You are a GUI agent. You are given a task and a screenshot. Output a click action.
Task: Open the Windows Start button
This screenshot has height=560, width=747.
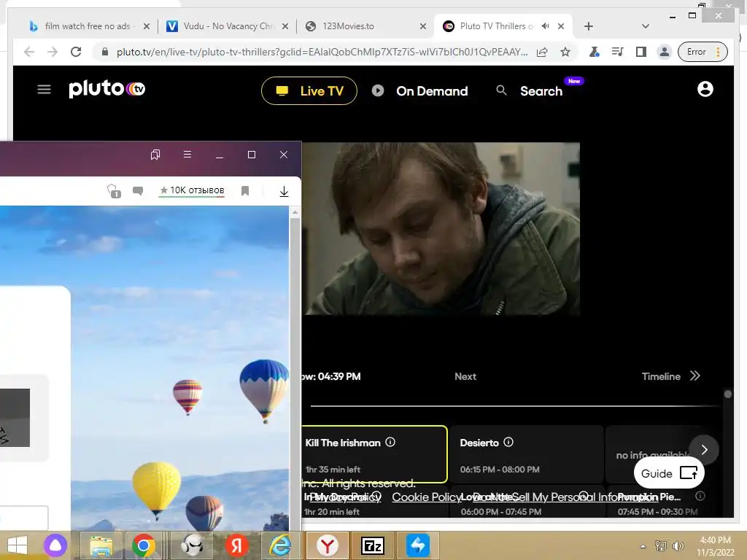point(18,545)
